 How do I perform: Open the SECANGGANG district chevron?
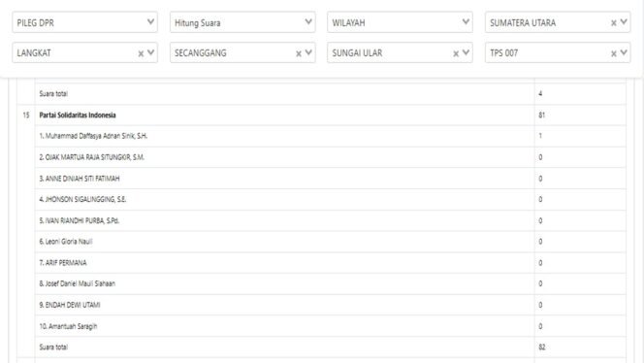(x=308, y=52)
